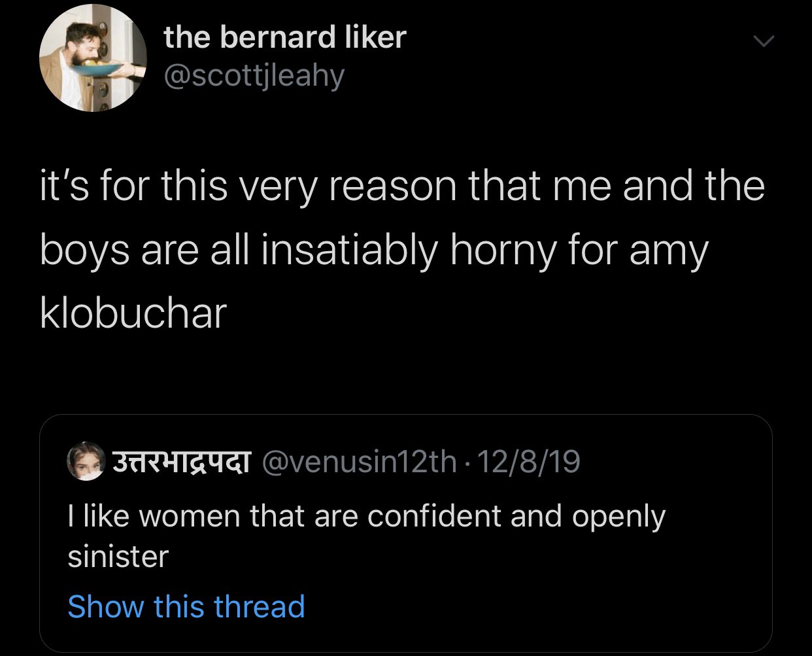This screenshot has height=656, width=812.
Task: Visit the @scottjleahy handle
Action: [x=254, y=77]
